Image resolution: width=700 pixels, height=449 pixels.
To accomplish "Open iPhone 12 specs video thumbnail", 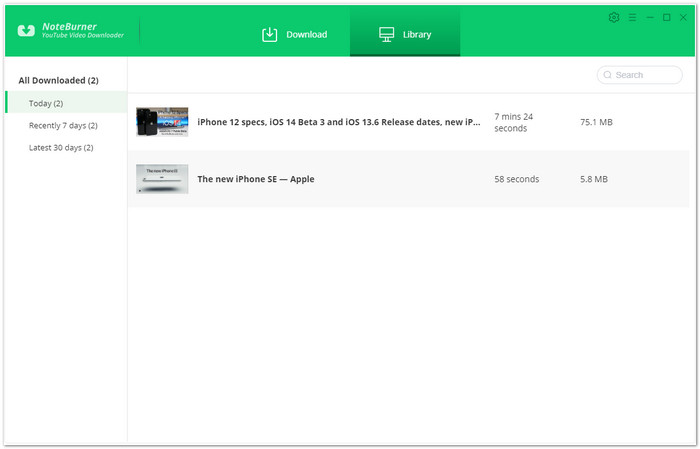I will point(162,122).
